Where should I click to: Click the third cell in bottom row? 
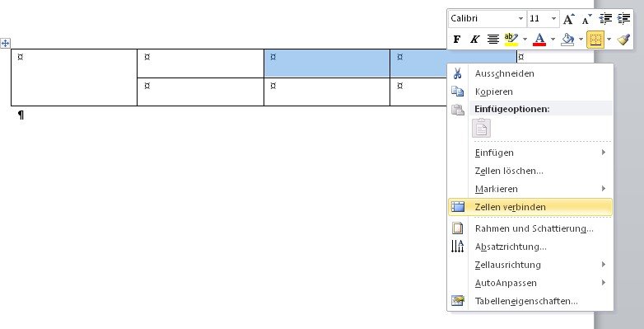pyautogui.click(x=327, y=92)
